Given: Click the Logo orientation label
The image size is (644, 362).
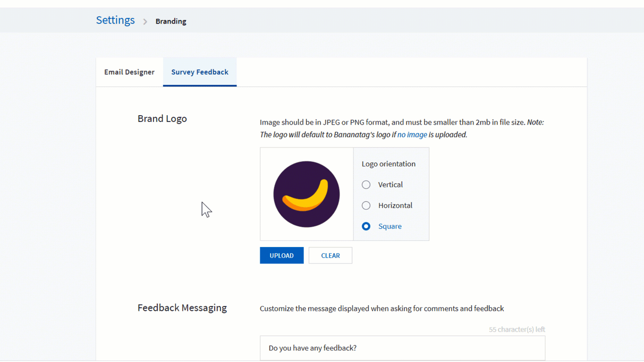Looking at the screenshot, I should 388,164.
